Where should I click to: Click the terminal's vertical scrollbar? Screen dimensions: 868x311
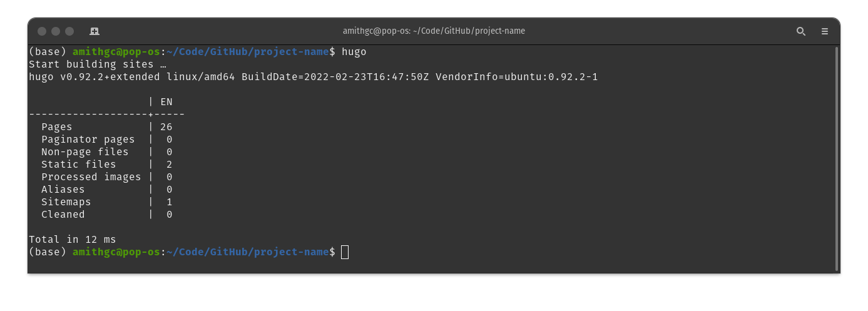pos(837,158)
